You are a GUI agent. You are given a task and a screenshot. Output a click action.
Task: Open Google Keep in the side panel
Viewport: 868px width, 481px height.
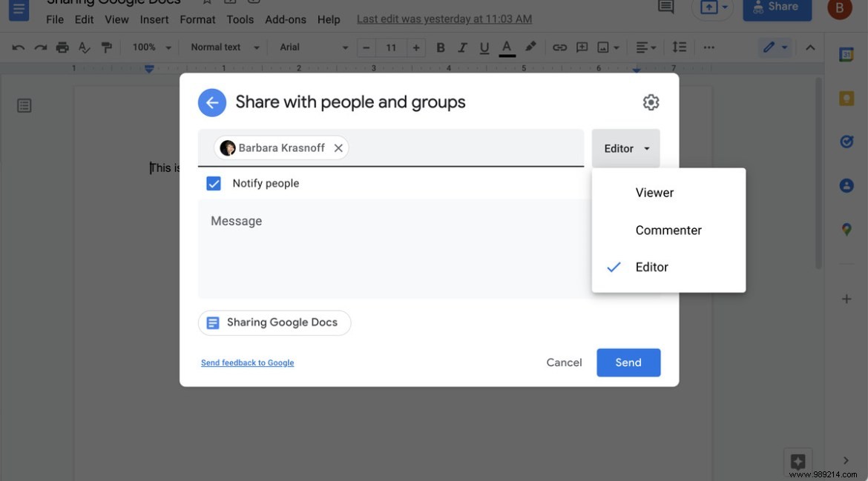(846, 98)
